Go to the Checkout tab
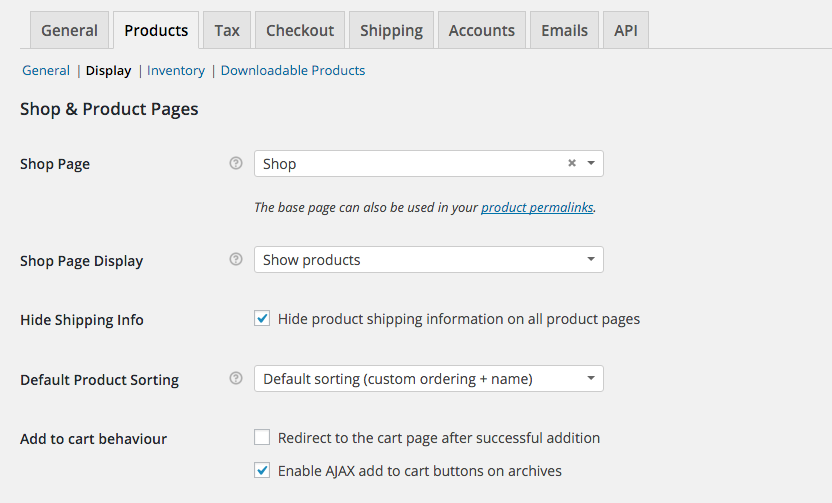 point(300,30)
